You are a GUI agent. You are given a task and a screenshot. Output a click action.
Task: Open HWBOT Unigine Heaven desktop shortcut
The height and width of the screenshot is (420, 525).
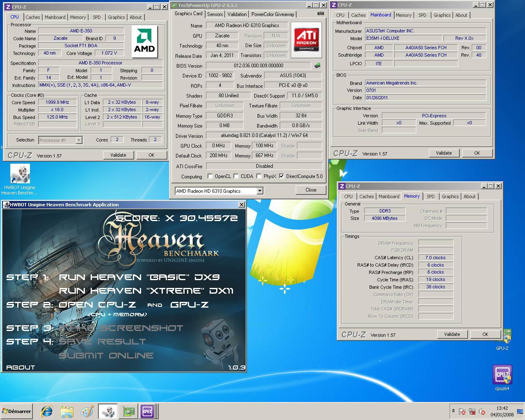click(x=20, y=180)
